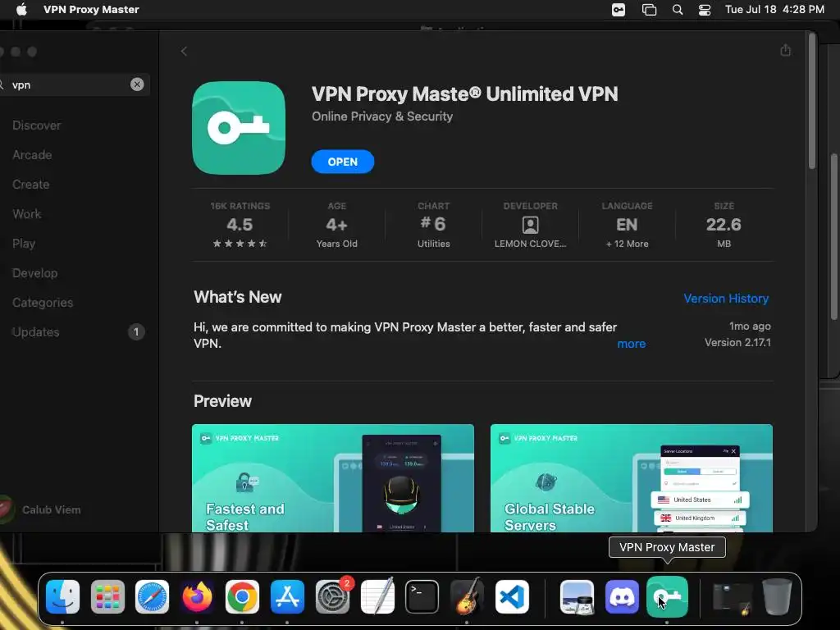Open VPN Proxy Master menu bar menu
Screen dimensions: 840x630
91,10
